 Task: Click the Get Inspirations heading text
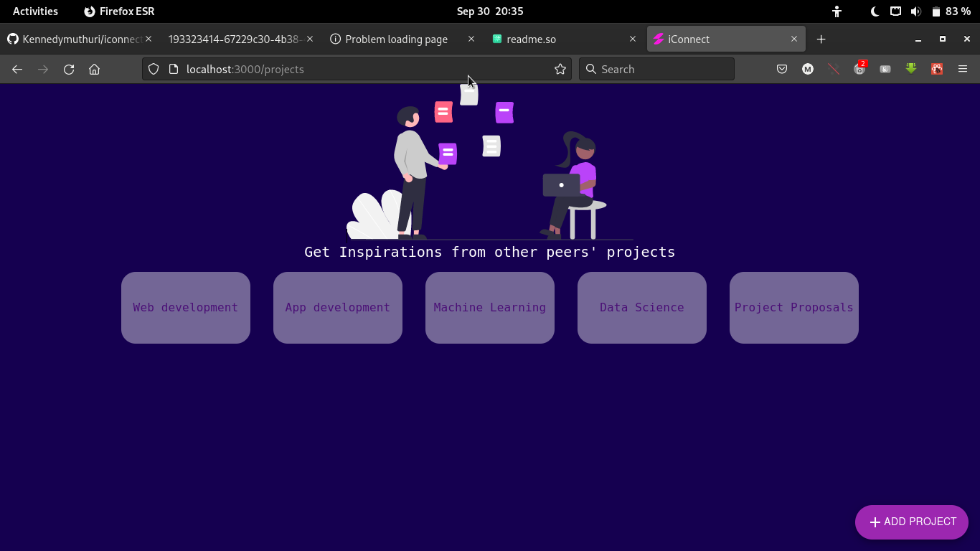coord(490,252)
